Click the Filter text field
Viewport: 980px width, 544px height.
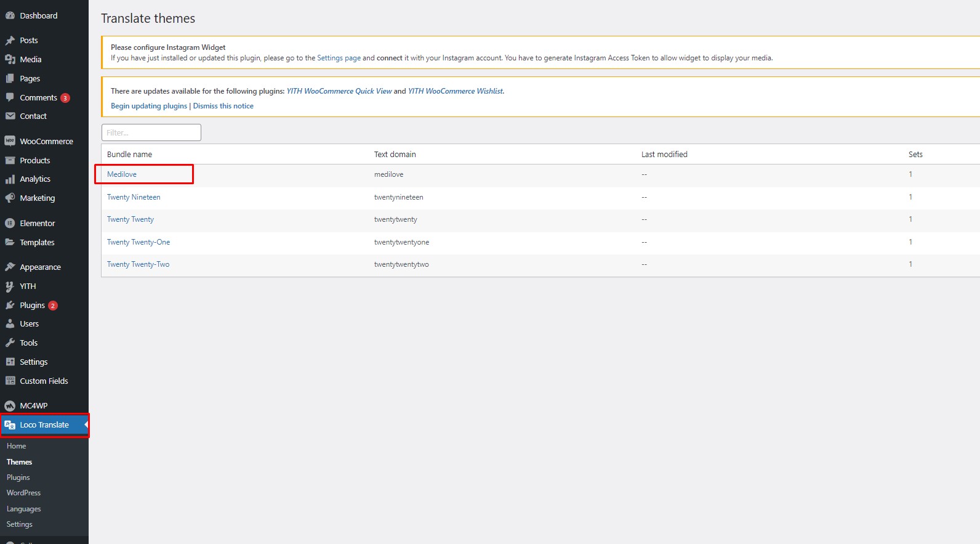tap(151, 132)
